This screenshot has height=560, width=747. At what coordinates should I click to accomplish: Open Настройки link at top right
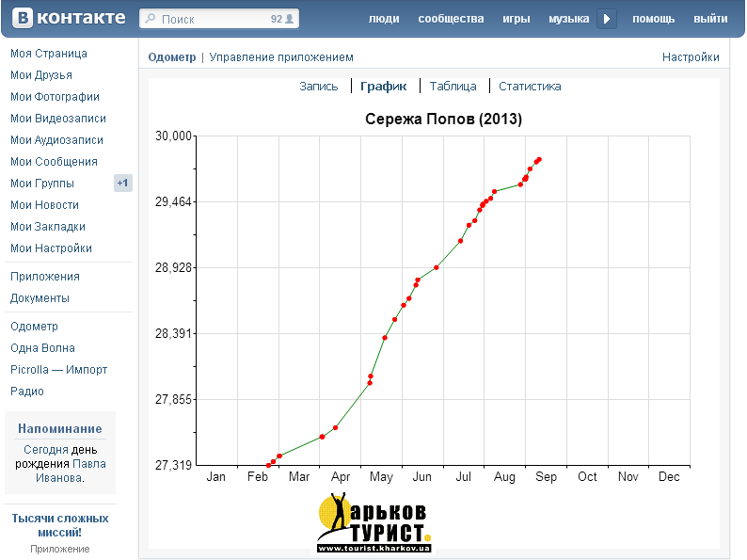point(691,57)
